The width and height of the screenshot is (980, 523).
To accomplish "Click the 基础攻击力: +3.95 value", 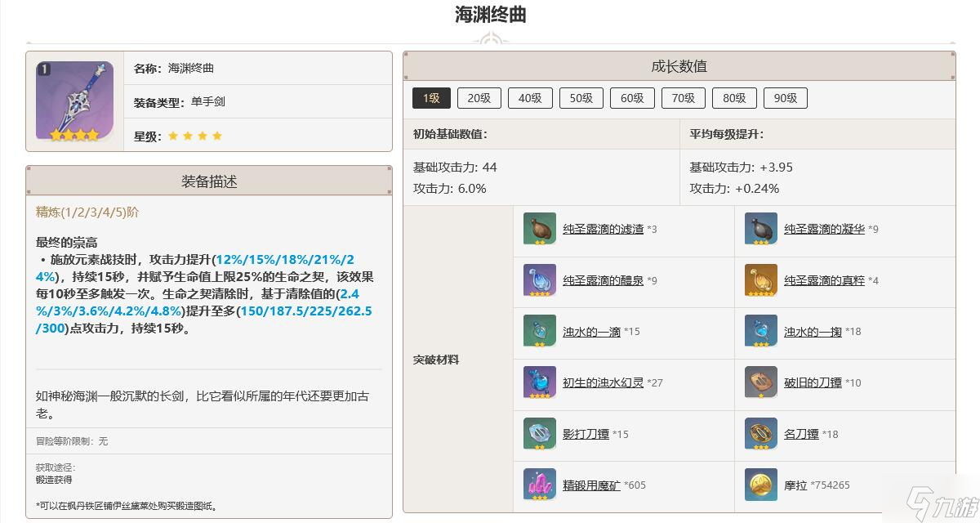I will 741,167.
